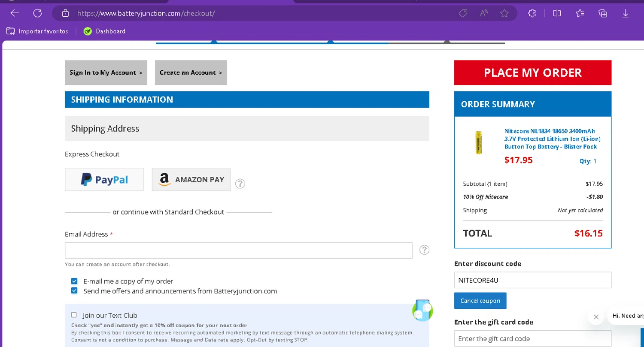Image resolution: width=644 pixels, height=347 pixels.
Task: Open the floating chat bubble icon
Action: pyautogui.click(x=422, y=311)
